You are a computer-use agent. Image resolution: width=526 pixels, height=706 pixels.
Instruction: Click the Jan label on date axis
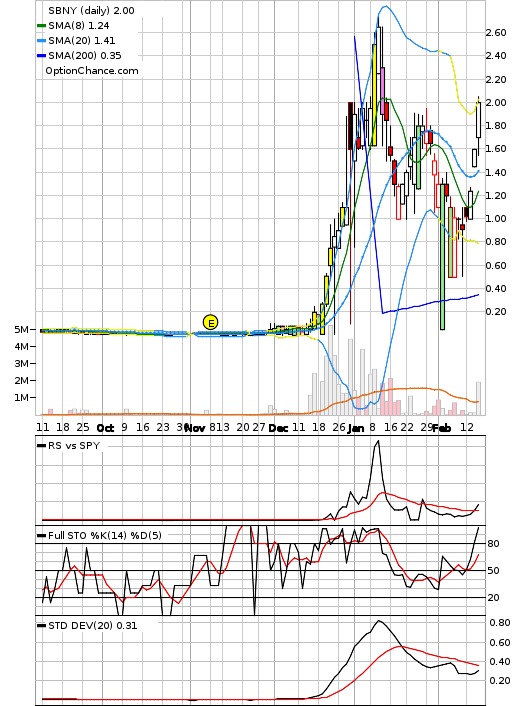coord(355,428)
